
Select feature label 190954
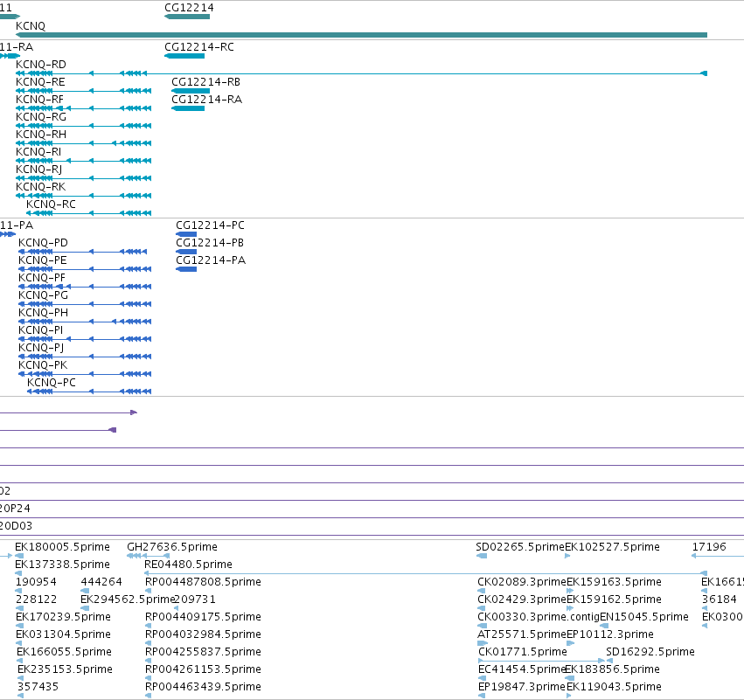point(36,582)
